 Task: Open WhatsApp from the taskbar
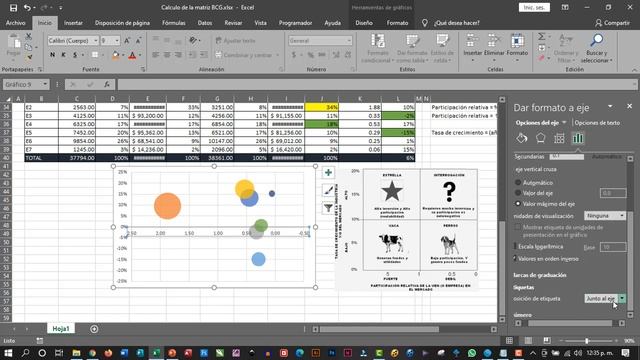tap(472, 353)
